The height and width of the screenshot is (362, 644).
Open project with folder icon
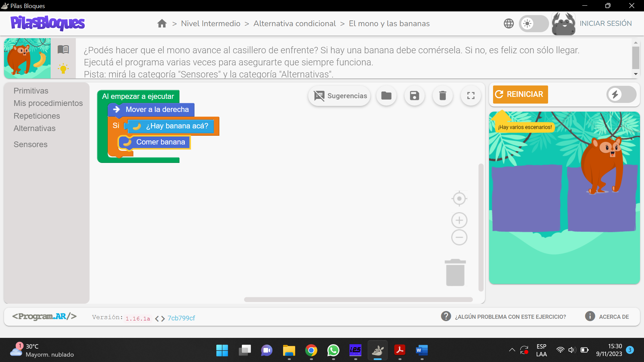tap(386, 96)
